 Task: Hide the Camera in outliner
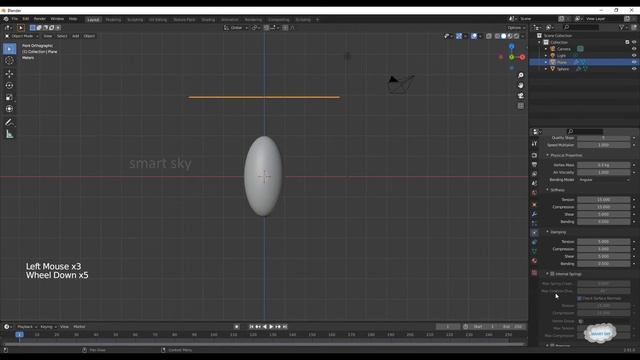(634, 49)
